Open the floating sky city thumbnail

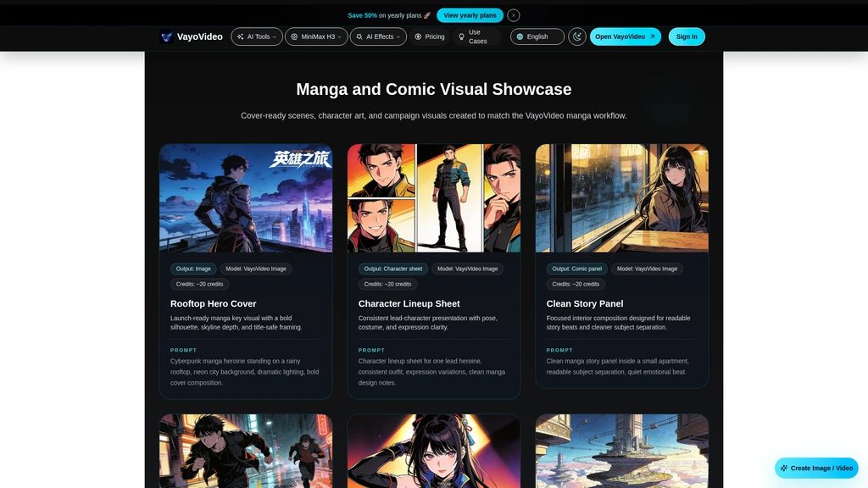click(621, 451)
